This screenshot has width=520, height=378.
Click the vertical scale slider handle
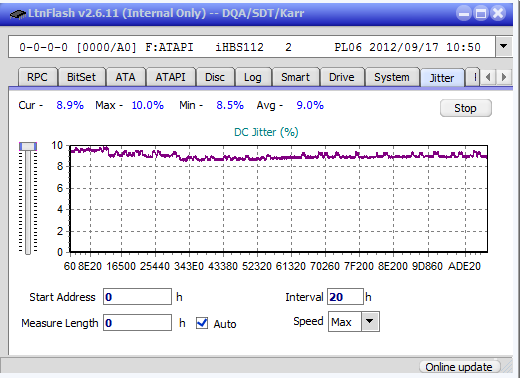pos(28,146)
